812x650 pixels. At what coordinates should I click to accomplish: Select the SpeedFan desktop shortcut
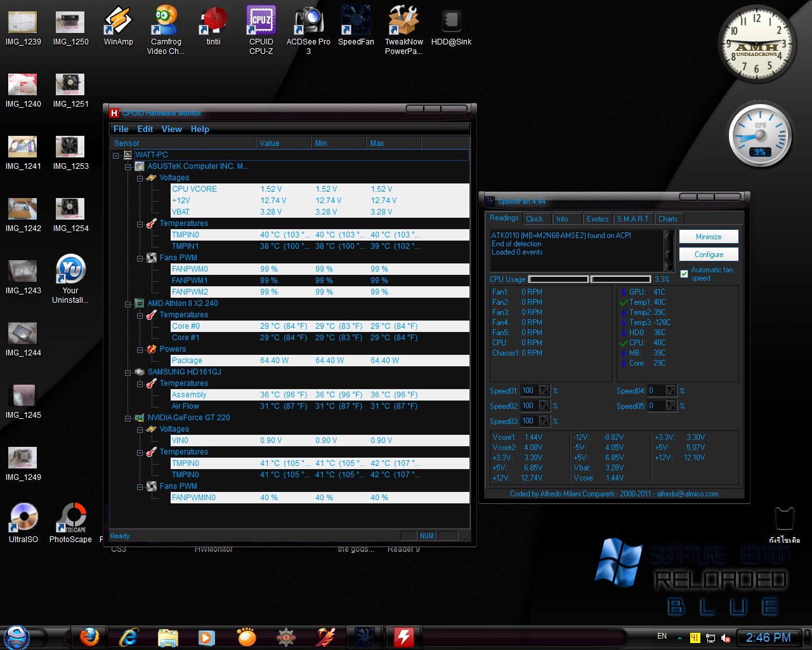356,26
